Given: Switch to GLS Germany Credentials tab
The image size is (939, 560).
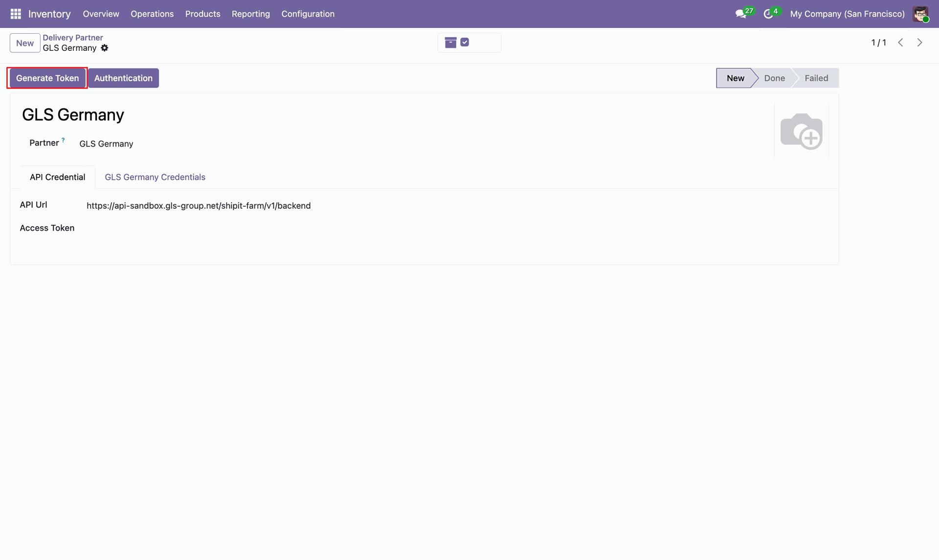Looking at the screenshot, I should tap(155, 177).
